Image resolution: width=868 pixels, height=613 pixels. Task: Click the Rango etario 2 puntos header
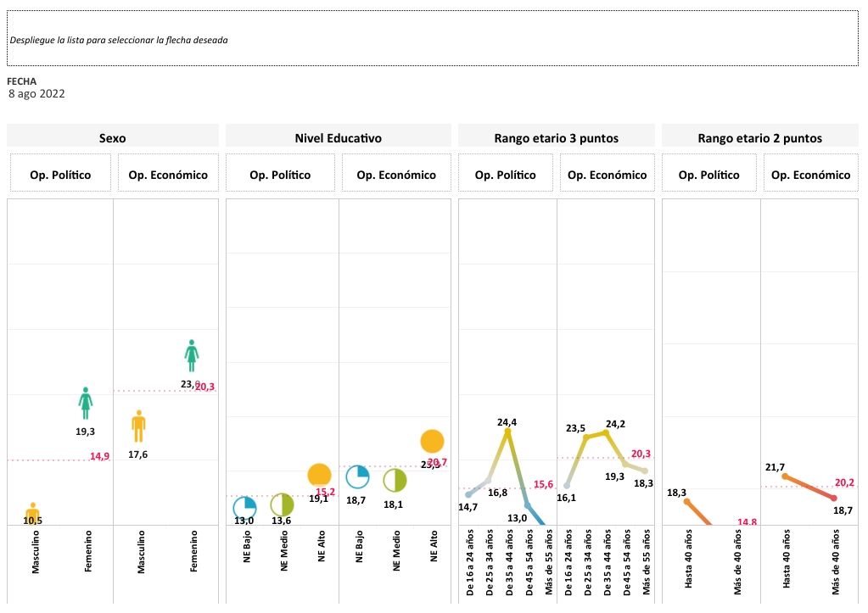pos(759,137)
